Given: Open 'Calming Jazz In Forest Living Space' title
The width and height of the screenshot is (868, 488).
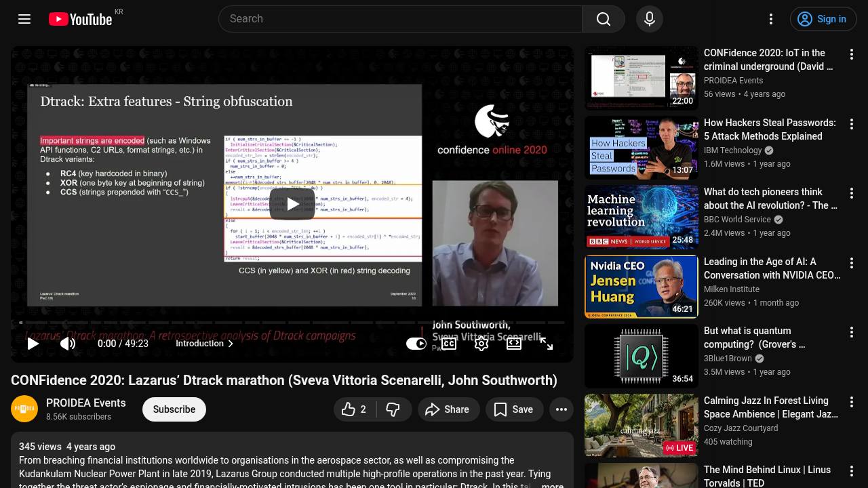Looking at the screenshot, I should pyautogui.click(x=771, y=407).
